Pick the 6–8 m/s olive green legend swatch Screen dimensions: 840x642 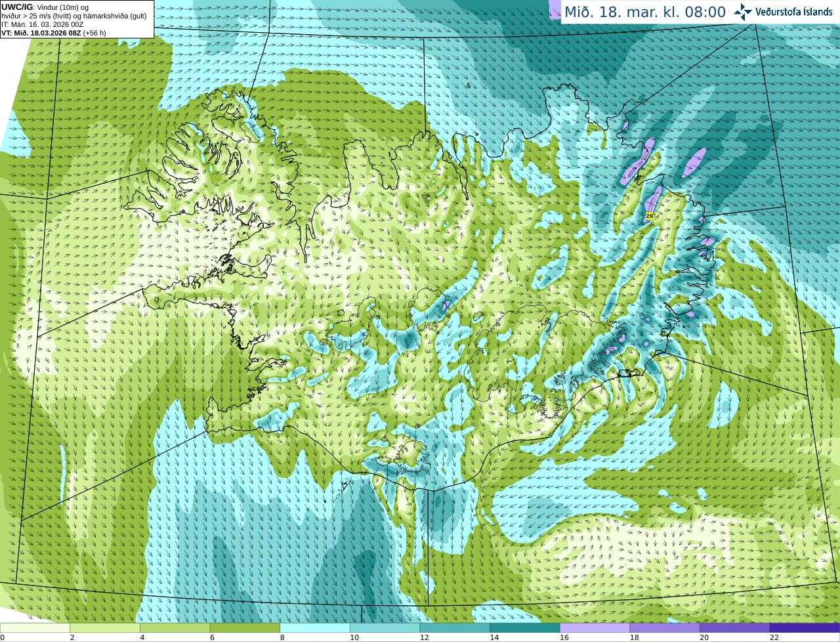[245, 628]
